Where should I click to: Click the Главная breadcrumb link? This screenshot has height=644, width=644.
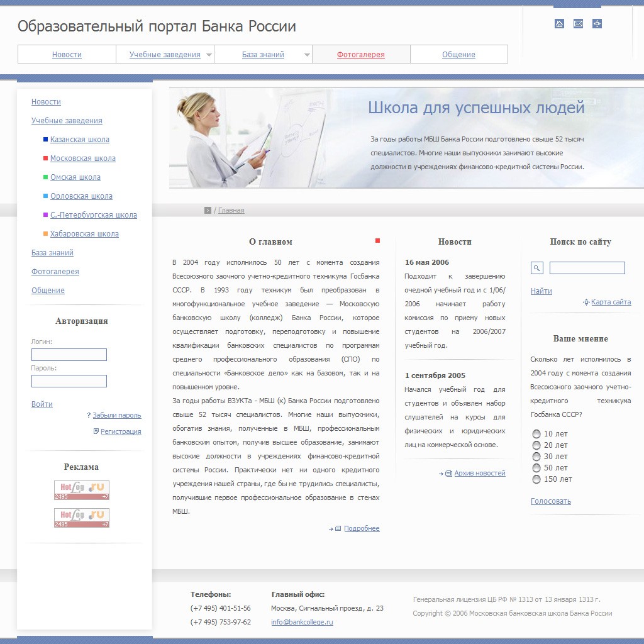coord(231,210)
